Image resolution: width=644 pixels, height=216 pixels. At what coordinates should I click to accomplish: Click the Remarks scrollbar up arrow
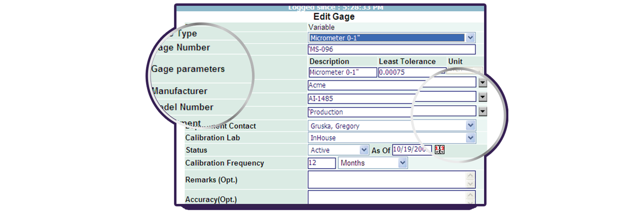pos(470,176)
